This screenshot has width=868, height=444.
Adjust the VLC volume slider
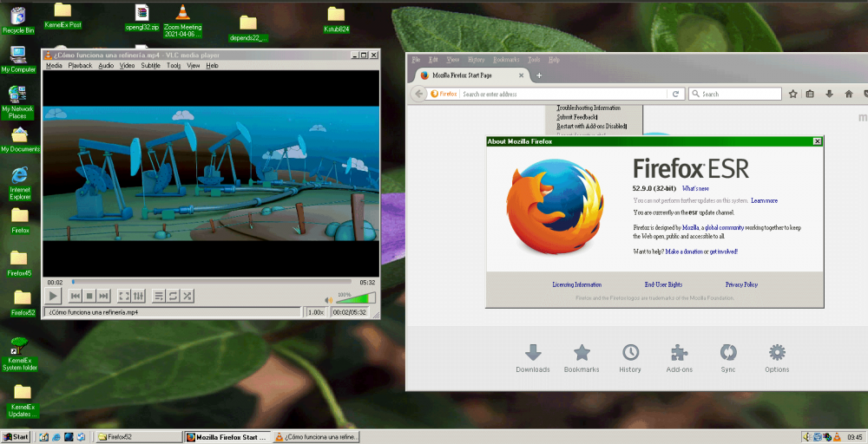pyautogui.click(x=358, y=299)
